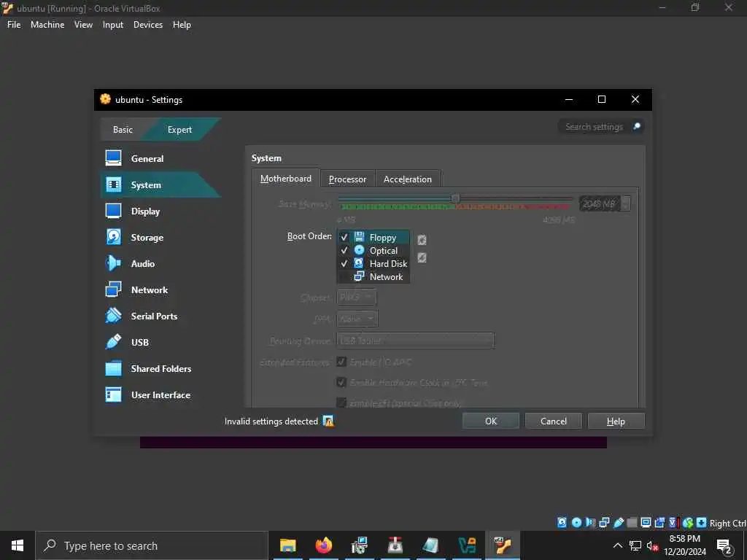Open the Input menu
This screenshot has height=560, width=747.
[x=113, y=25]
